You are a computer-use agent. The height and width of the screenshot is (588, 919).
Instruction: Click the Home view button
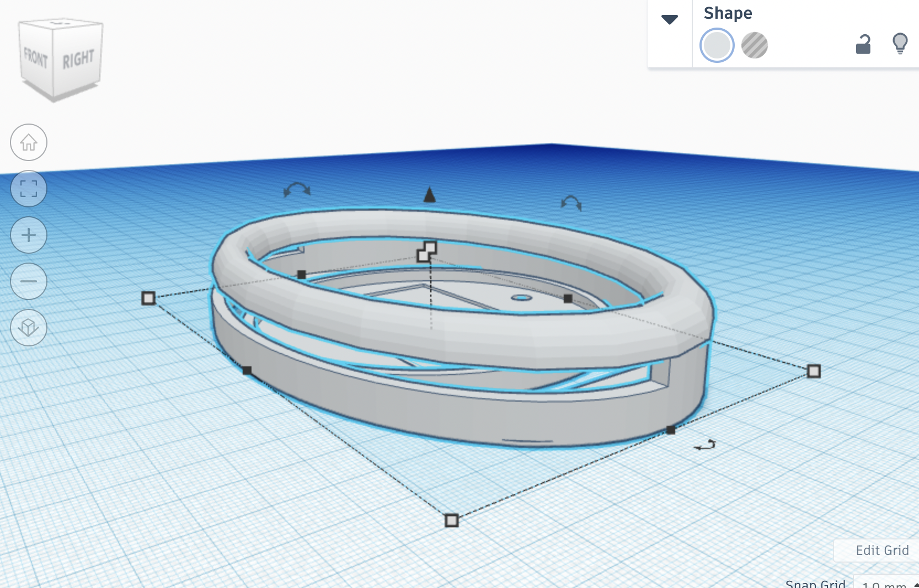29,142
